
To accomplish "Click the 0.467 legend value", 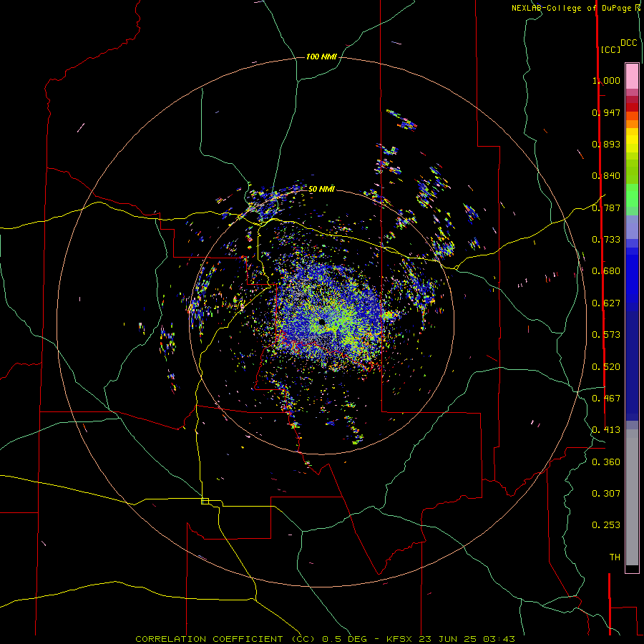I will coord(606,399).
